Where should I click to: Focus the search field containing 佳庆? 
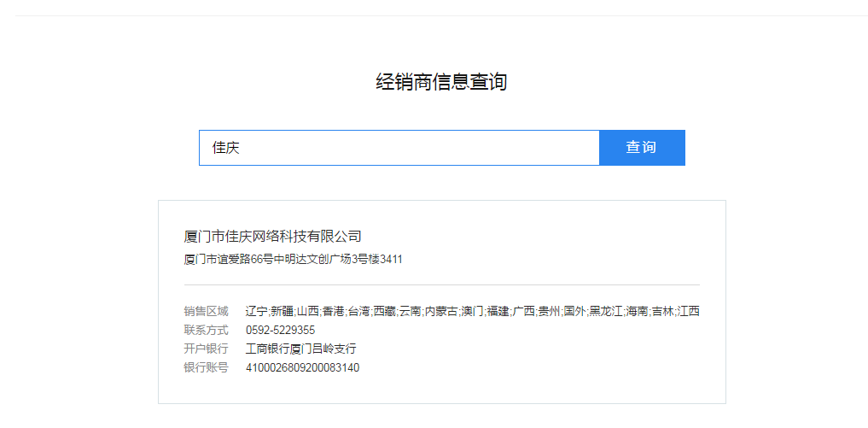click(x=399, y=148)
